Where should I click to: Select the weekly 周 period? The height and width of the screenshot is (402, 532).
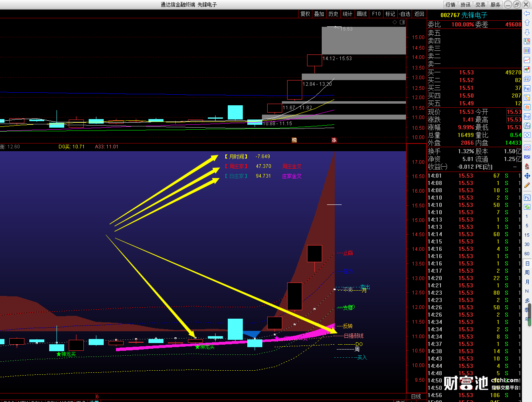(x=527, y=273)
